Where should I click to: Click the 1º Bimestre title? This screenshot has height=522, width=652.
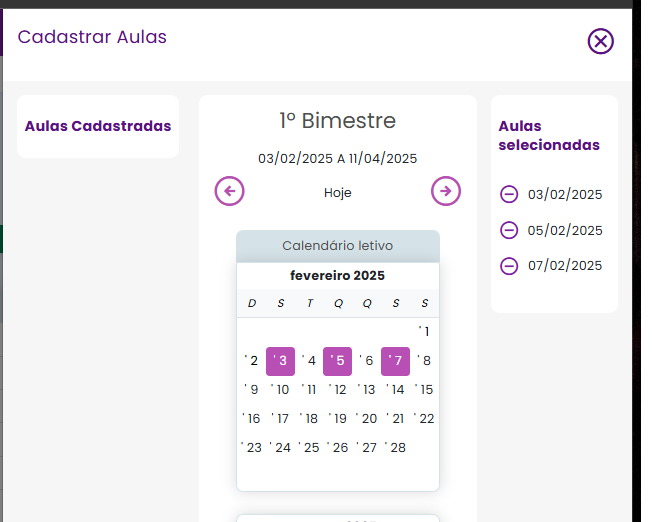tap(338, 121)
